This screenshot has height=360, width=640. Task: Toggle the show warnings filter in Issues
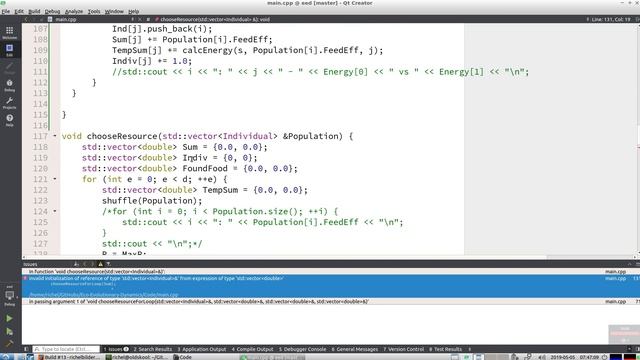pos(100,264)
